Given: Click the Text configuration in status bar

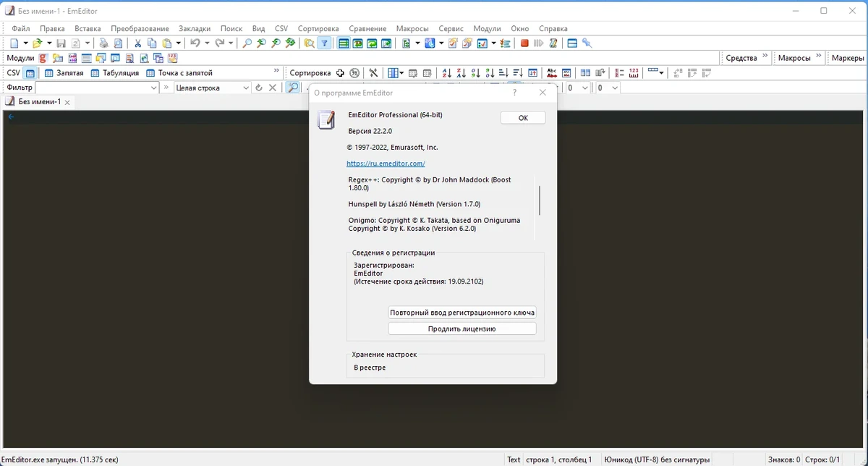Looking at the screenshot, I should (514, 459).
